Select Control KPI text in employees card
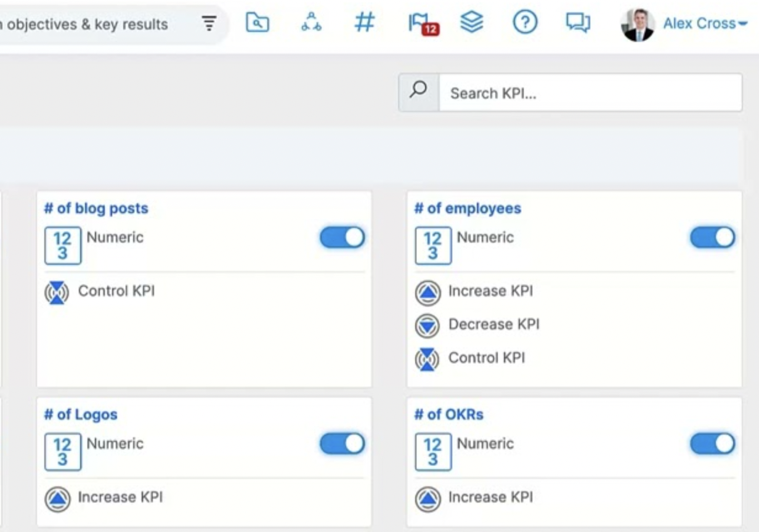Viewport: 759px width, 532px height. (487, 357)
